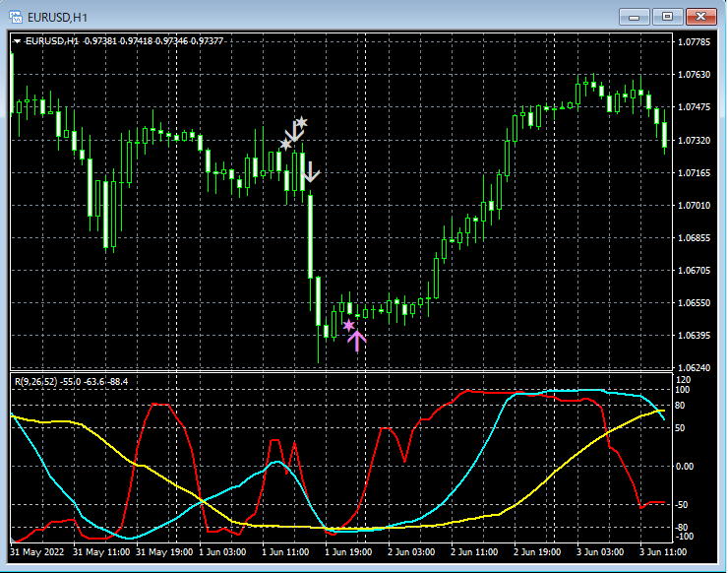Image resolution: width=728 pixels, height=573 pixels.
Task: Click the 1 Jun 03:00 time label
Action: 222,552
